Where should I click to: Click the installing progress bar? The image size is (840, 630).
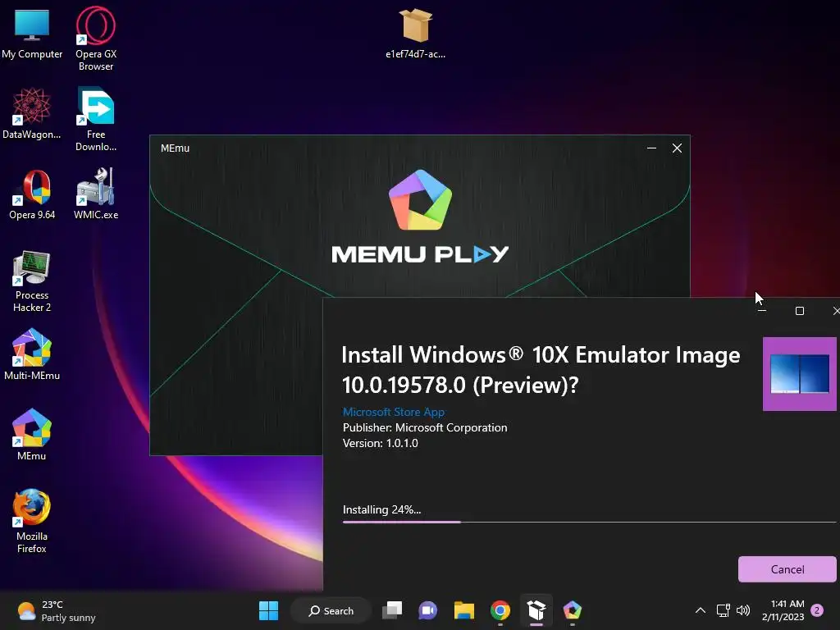pos(589,522)
